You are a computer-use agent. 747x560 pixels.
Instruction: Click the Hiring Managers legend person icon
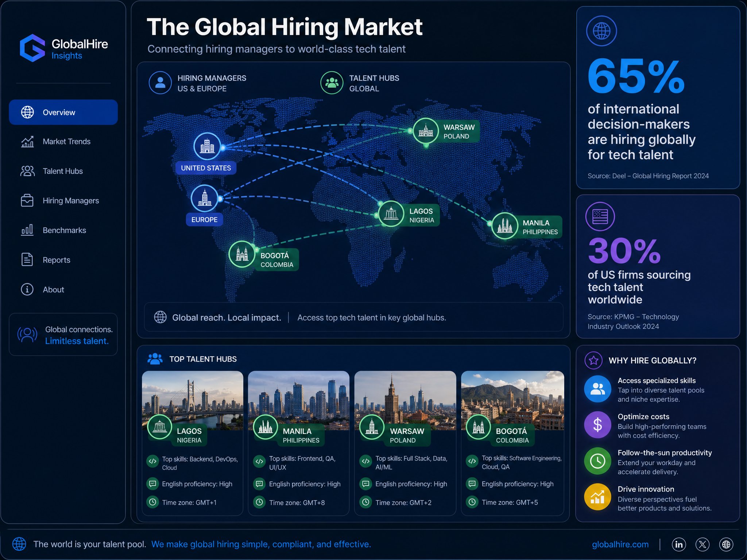coord(160,83)
